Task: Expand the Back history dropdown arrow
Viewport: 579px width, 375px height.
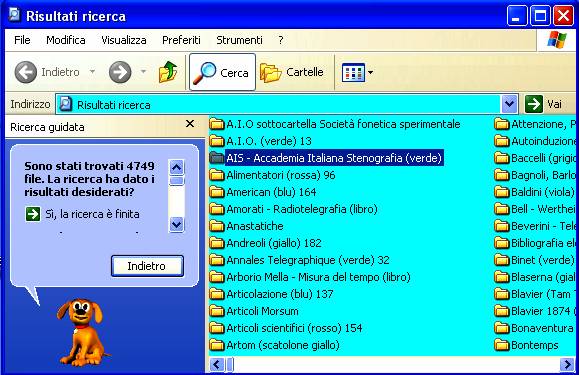Action: click(x=92, y=72)
